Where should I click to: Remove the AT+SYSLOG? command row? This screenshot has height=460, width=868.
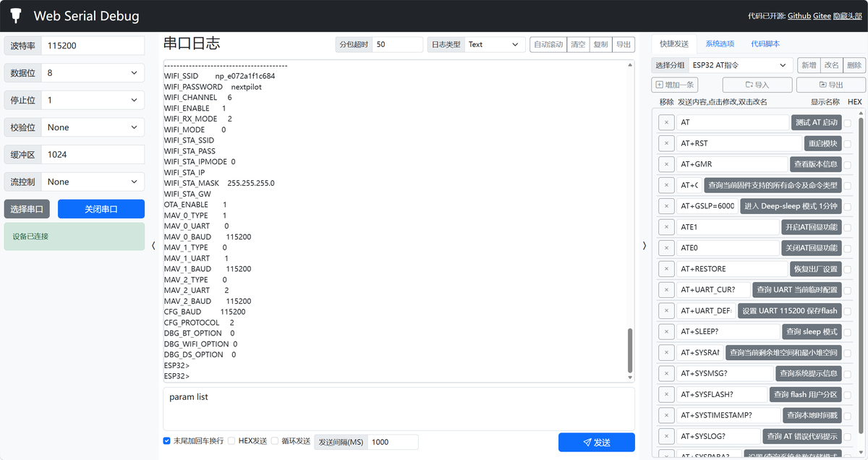click(x=666, y=436)
